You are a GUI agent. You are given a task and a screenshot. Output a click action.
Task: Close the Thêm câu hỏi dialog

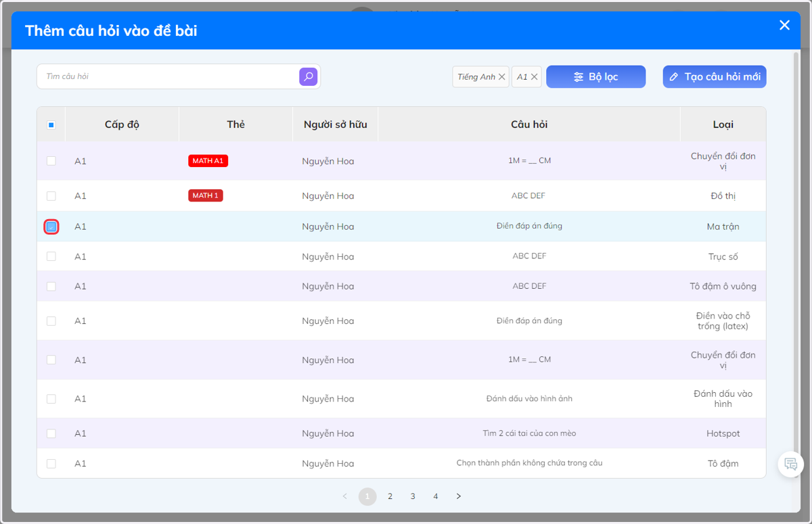coord(784,25)
